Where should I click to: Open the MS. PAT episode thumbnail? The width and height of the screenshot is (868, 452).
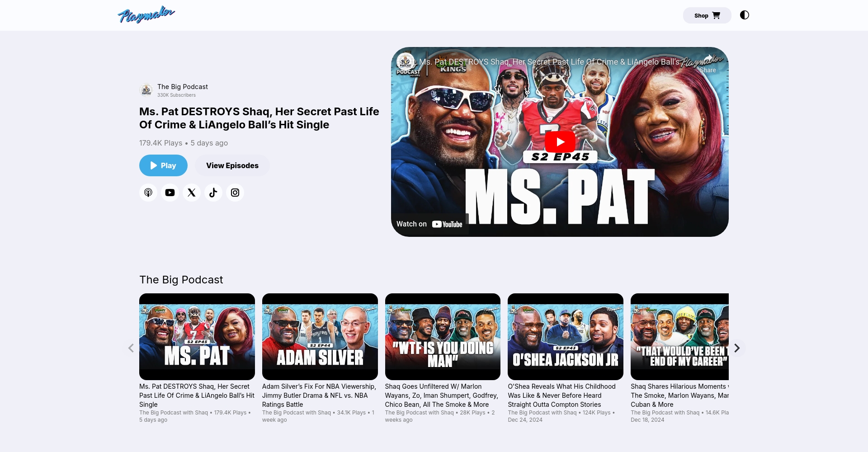[197, 337]
